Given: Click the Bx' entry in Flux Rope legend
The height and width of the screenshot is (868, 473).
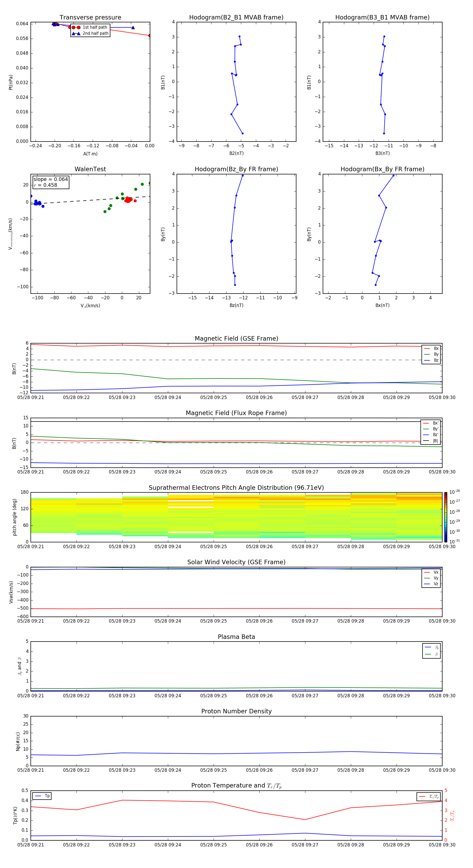Looking at the screenshot, I should 431,423.
